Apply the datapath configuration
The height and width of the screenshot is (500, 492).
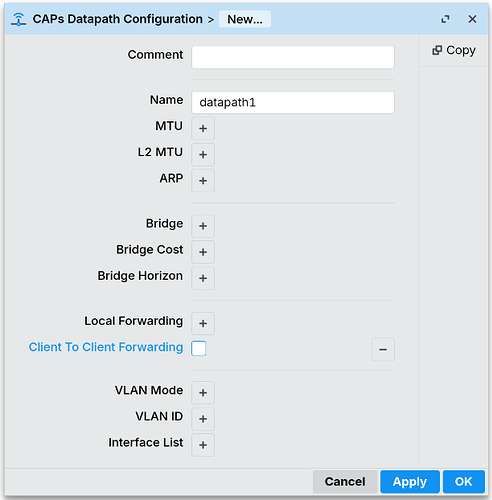(410, 482)
